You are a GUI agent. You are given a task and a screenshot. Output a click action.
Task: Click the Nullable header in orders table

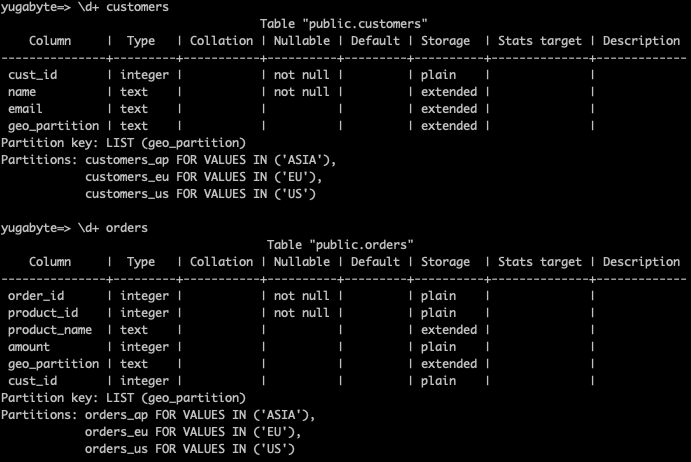click(301, 262)
